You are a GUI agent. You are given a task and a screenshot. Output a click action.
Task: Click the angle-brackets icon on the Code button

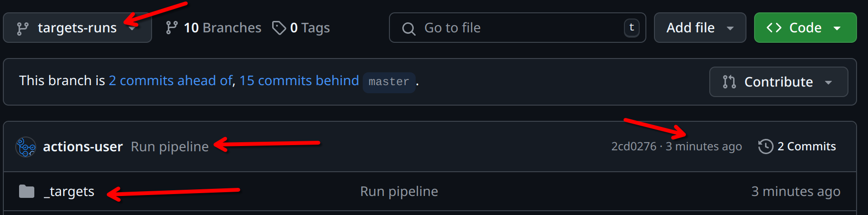pyautogui.click(x=774, y=28)
